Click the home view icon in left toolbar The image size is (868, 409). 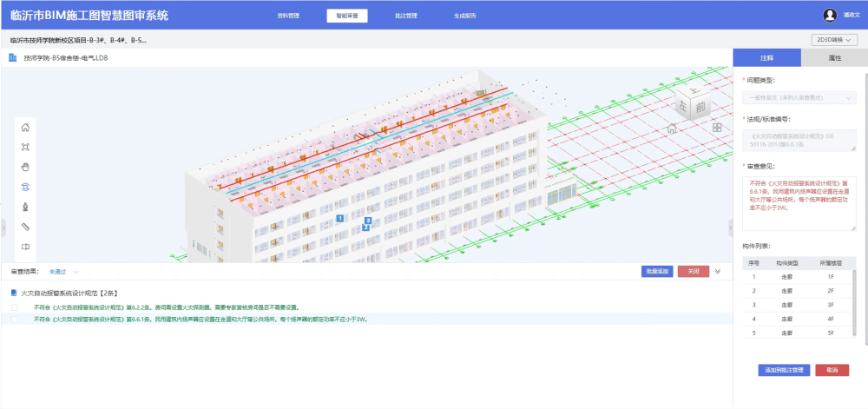[x=25, y=128]
